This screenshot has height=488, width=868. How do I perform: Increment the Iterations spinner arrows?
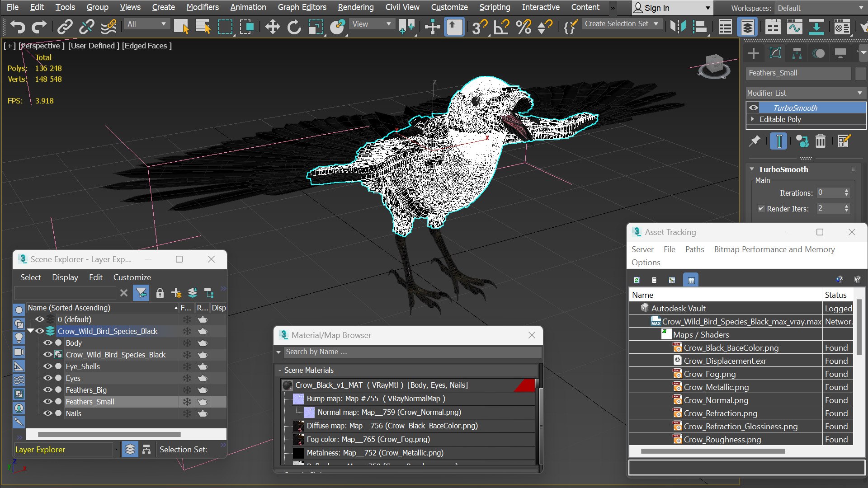[847, 191]
